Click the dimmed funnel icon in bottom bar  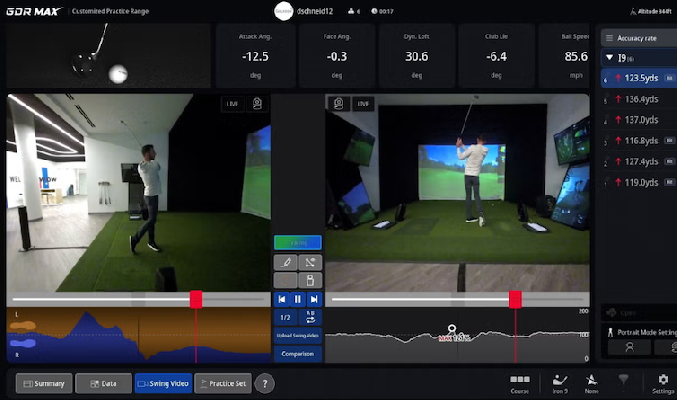click(623, 381)
